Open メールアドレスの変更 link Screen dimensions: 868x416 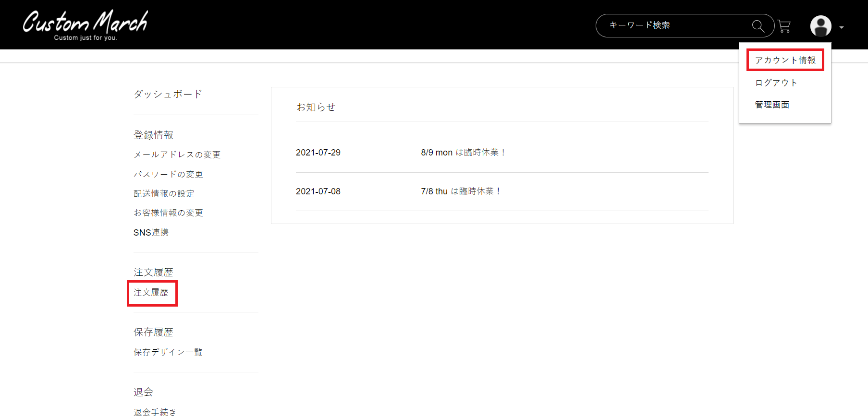click(x=177, y=155)
